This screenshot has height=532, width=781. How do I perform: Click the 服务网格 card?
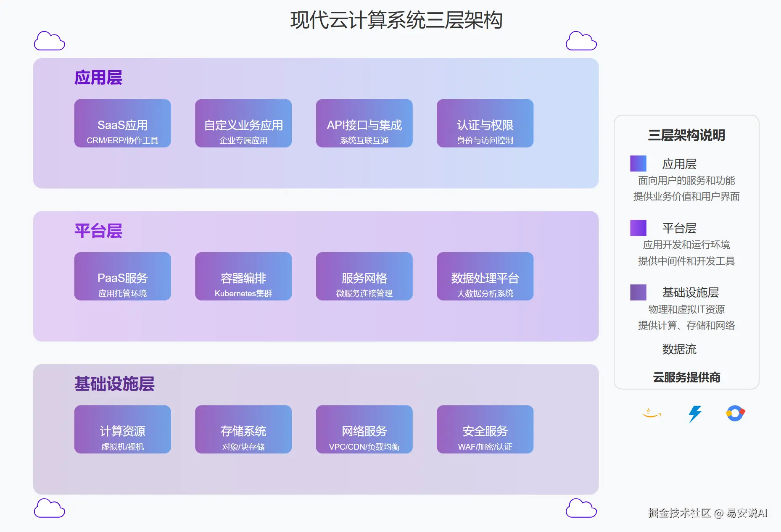click(364, 276)
